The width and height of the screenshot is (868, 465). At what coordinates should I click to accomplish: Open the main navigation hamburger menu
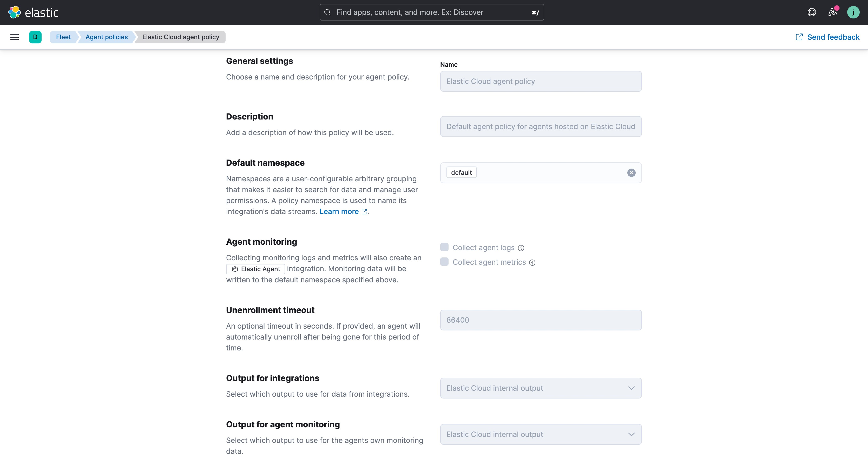click(15, 37)
